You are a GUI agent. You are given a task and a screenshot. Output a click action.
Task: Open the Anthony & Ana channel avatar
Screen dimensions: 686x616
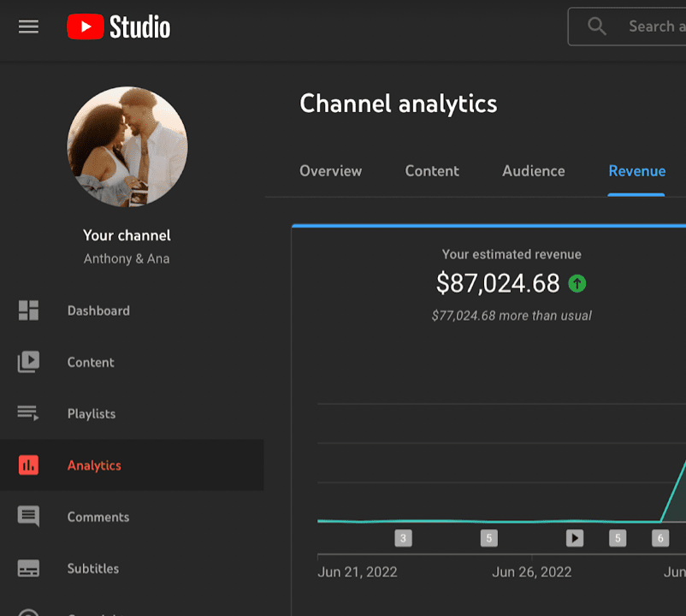pyautogui.click(x=127, y=147)
